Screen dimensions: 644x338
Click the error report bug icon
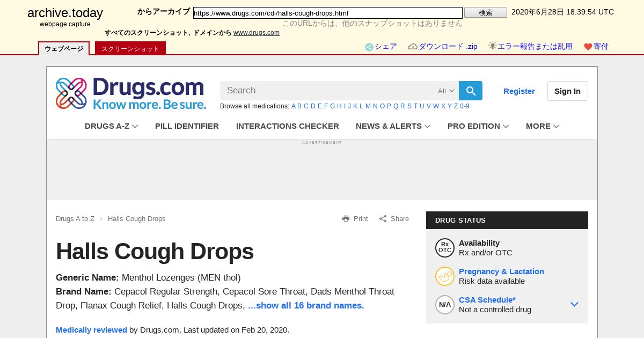492,46
